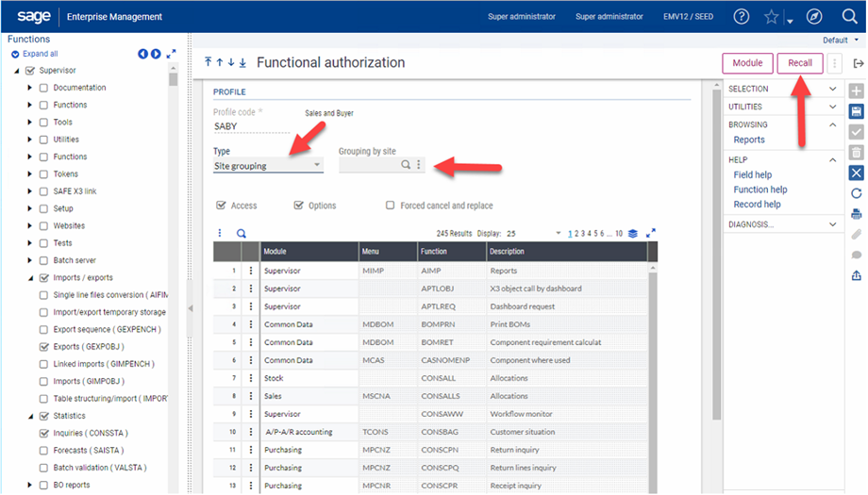This screenshot has height=495, width=868.
Task: Uncheck the Exports (GEXPOBJ) checkbox
Action: pos(44,347)
